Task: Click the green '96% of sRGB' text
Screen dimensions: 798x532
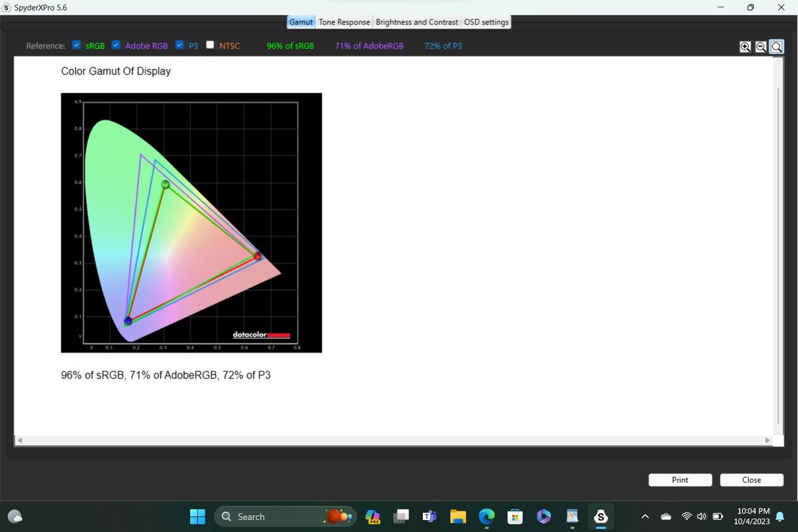Action: coord(290,46)
